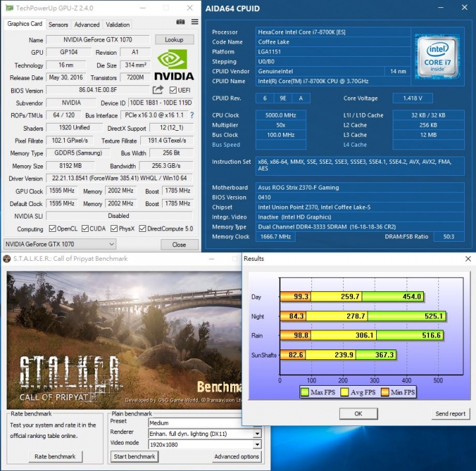Click the Multiplier value 50x
This screenshot has width=476, height=471.
coord(280,125)
